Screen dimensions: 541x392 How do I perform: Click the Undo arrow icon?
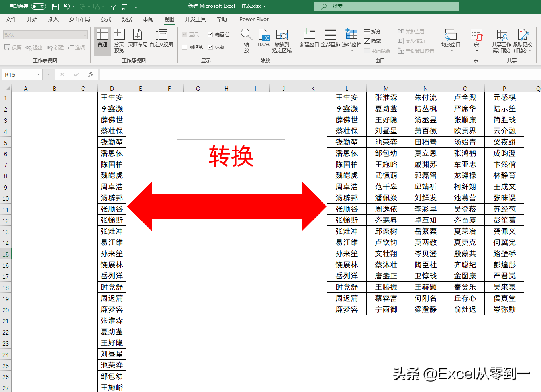[67, 7]
